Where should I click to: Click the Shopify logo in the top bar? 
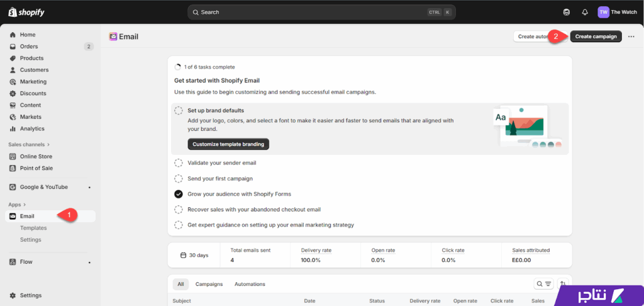(x=22, y=12)
